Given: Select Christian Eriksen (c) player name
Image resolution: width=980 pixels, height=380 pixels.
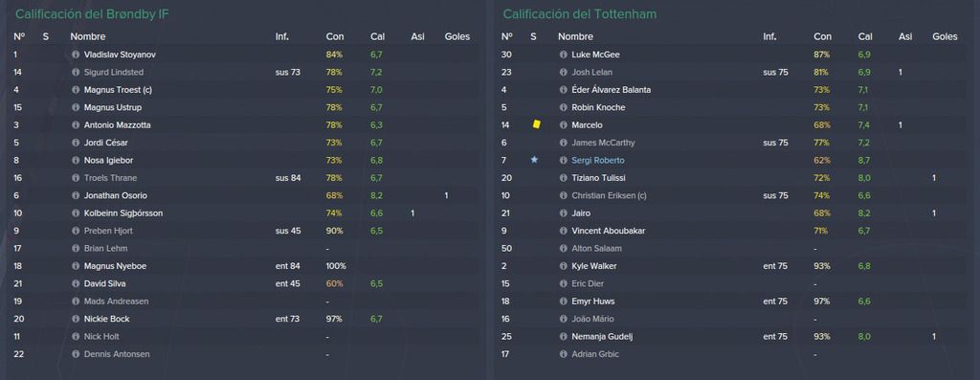Looking at the screenshot, I should tap(609, 195).
